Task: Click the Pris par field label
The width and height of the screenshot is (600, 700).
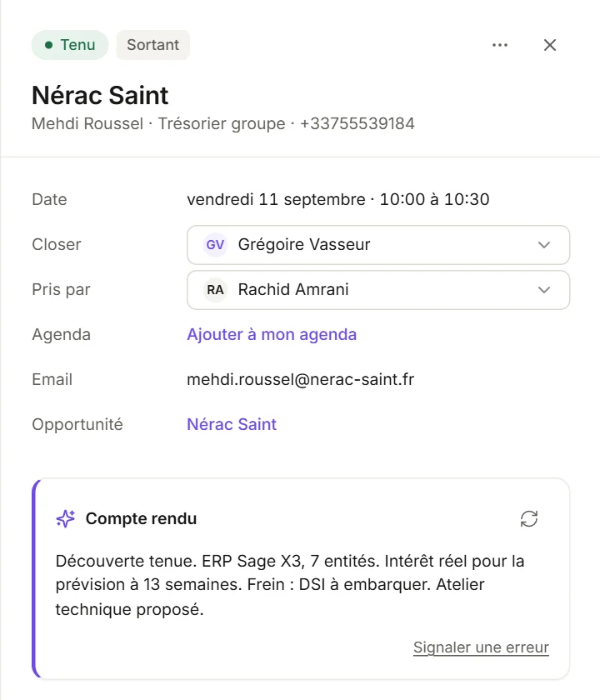Action: click(x=61, y=290)
